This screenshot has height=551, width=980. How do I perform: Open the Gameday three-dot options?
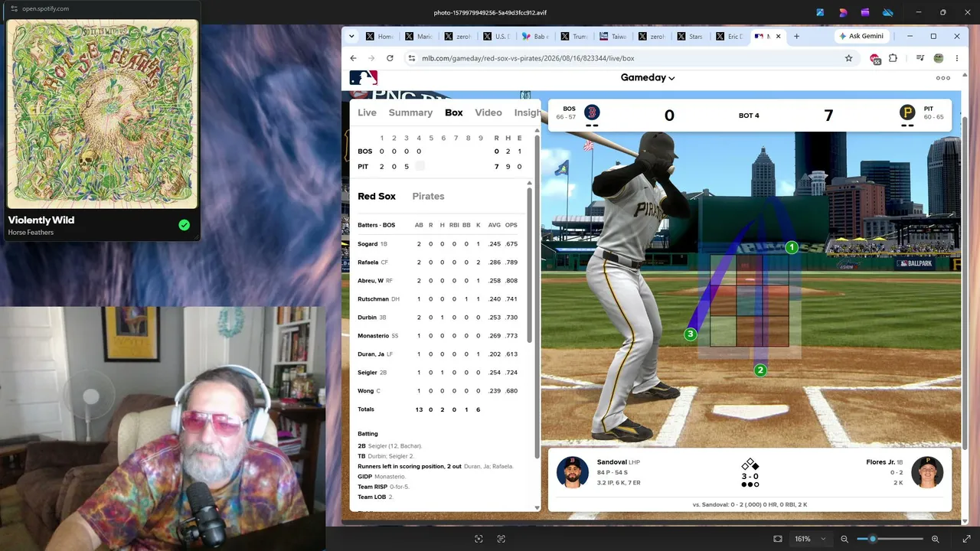[x=943, y=78]
